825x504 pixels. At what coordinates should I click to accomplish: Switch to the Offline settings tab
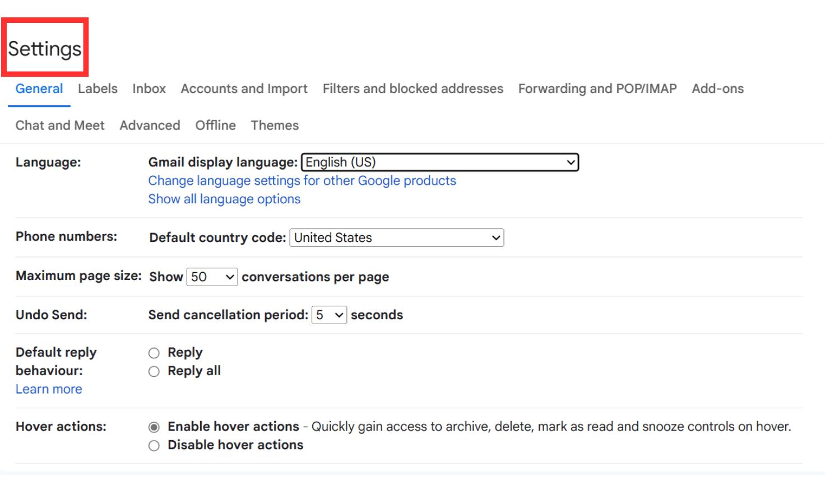pos(215,125)
